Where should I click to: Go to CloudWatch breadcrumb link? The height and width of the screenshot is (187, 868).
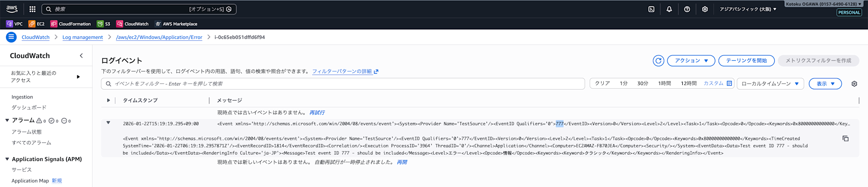[36, 37]
